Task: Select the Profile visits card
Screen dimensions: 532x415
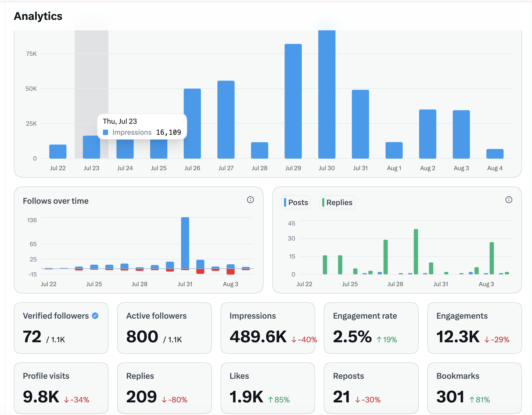Action: click(61, 388)
